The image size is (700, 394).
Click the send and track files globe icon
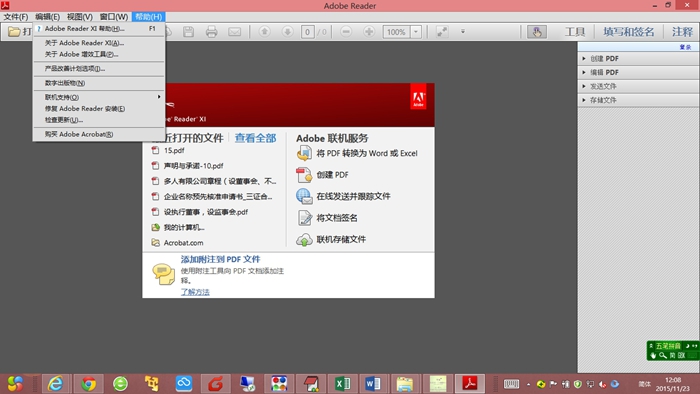[304, 196]
